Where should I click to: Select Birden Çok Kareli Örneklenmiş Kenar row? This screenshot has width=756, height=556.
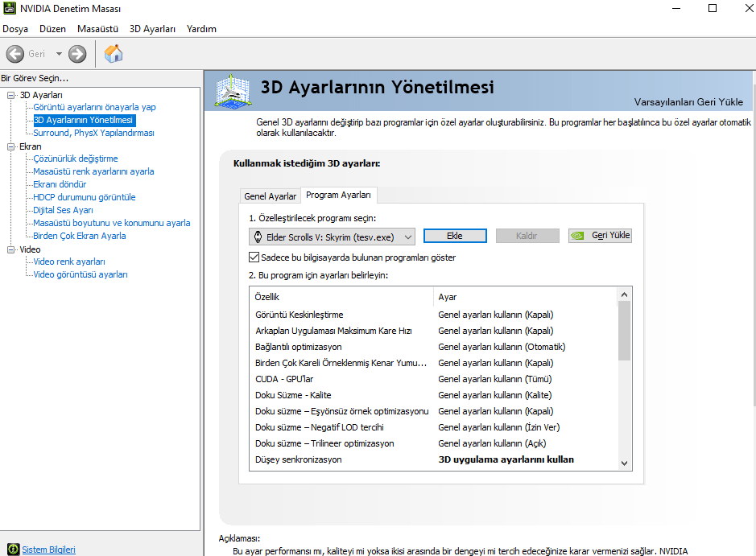click(x=433, y=363)
